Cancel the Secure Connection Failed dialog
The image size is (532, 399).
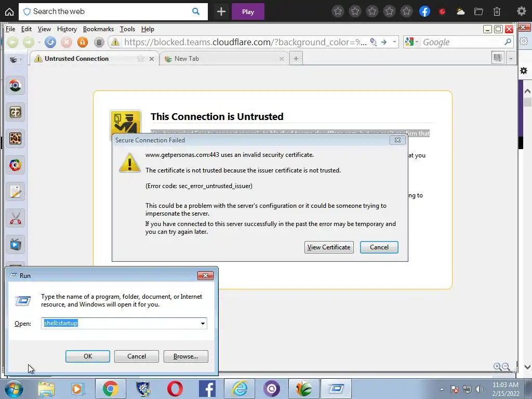point(379,247)
